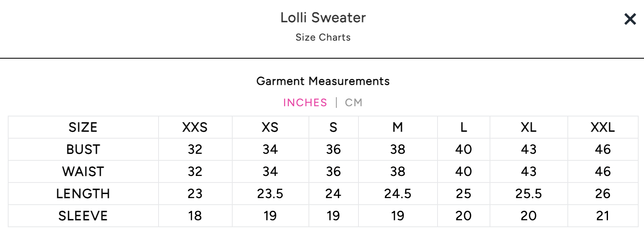Click the Size Charts subtitle

[x=323, y=37]
